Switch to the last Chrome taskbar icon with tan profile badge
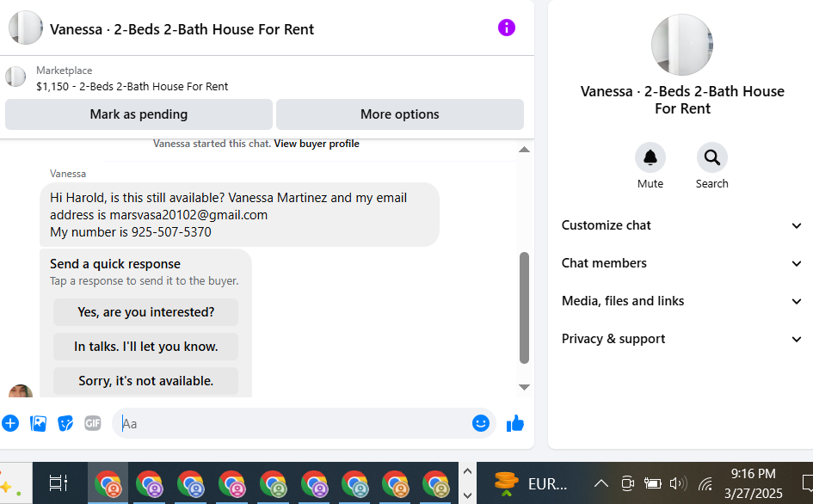813x504 pixels. [x=435, y=483]
